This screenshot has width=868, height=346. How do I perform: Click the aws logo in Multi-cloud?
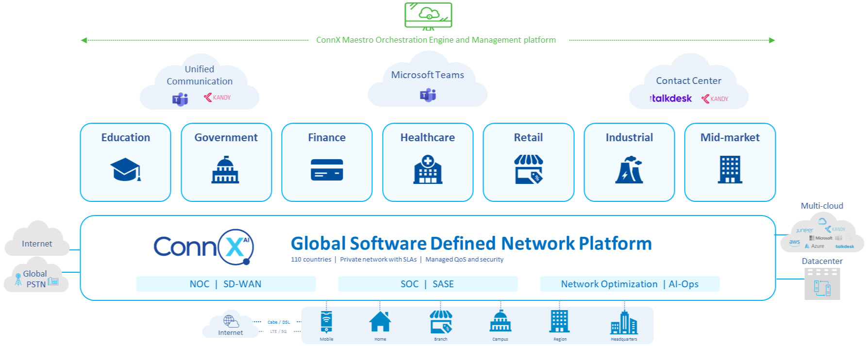click(794, 242)
